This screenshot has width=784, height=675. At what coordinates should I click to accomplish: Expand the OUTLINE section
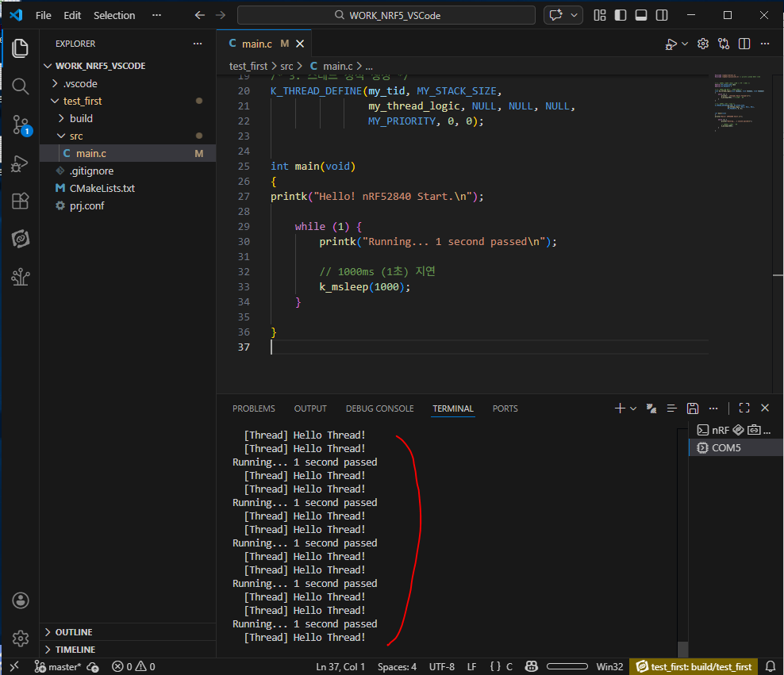point(128,632)
